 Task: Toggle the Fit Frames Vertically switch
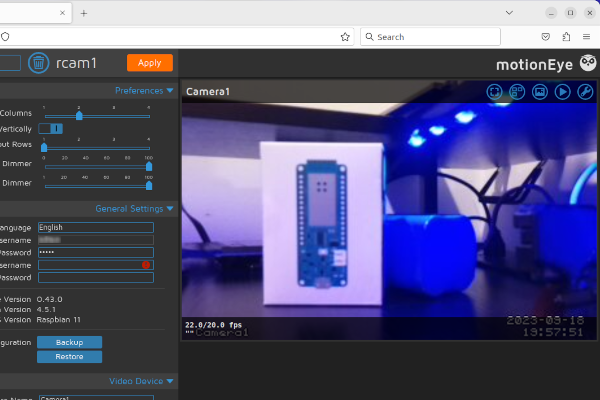pos(51,129)
